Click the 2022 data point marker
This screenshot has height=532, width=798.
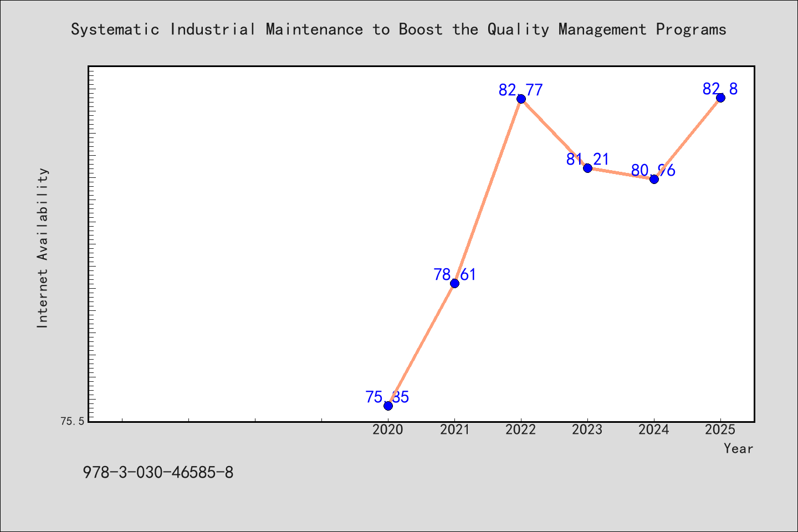(x=521, y=99)
